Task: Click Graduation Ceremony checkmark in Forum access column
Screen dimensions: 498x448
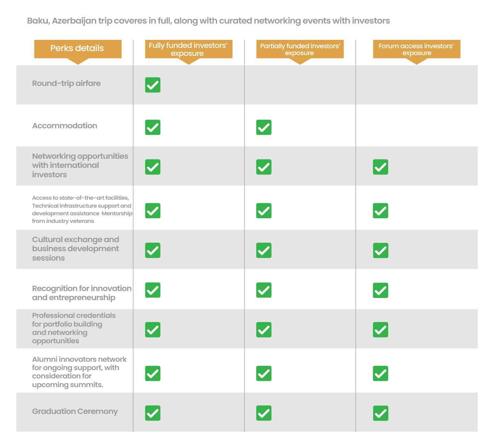Action: pyautogui.click(x=380, y=413)
